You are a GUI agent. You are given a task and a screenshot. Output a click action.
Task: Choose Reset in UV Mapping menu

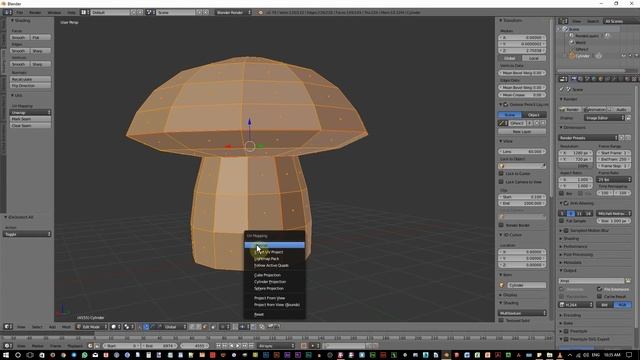[x=274, y=314]
